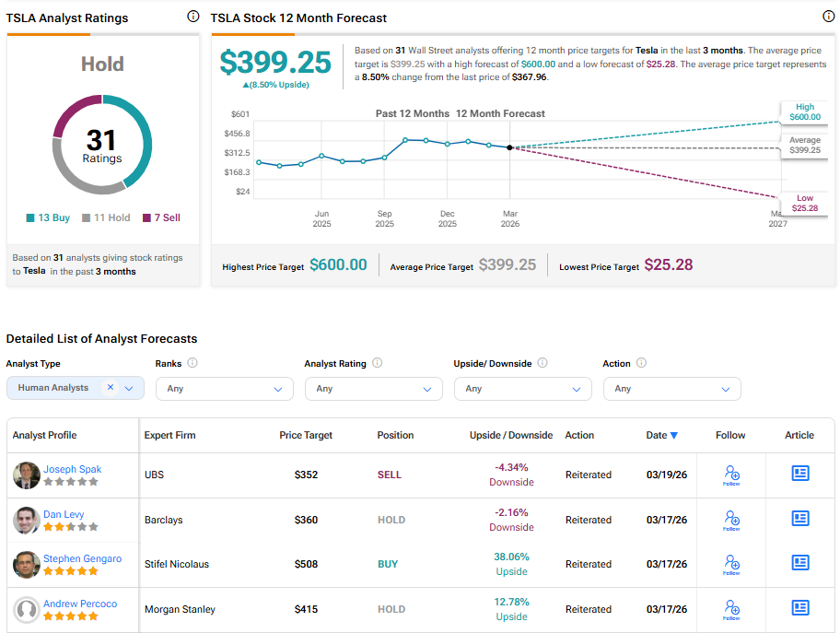Follow analyst Stephen Gengaro
The width and height of the screenshot is (840, 633).
click(731, 564)
